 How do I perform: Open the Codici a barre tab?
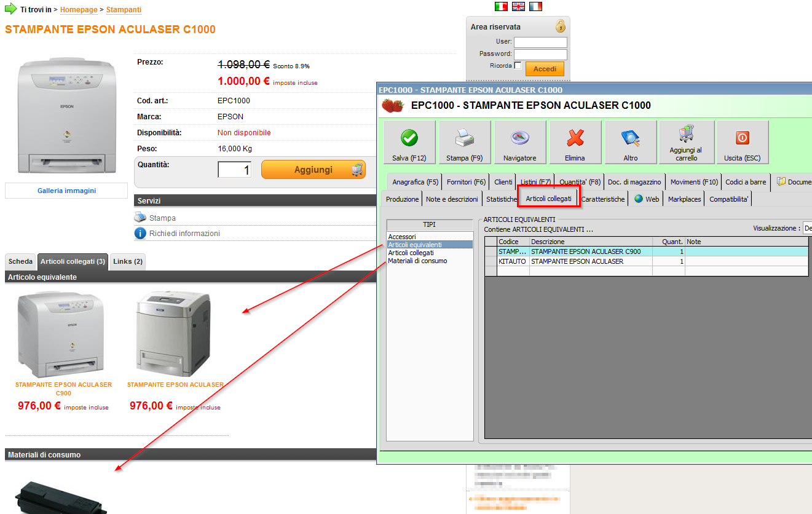coord(746,182)
